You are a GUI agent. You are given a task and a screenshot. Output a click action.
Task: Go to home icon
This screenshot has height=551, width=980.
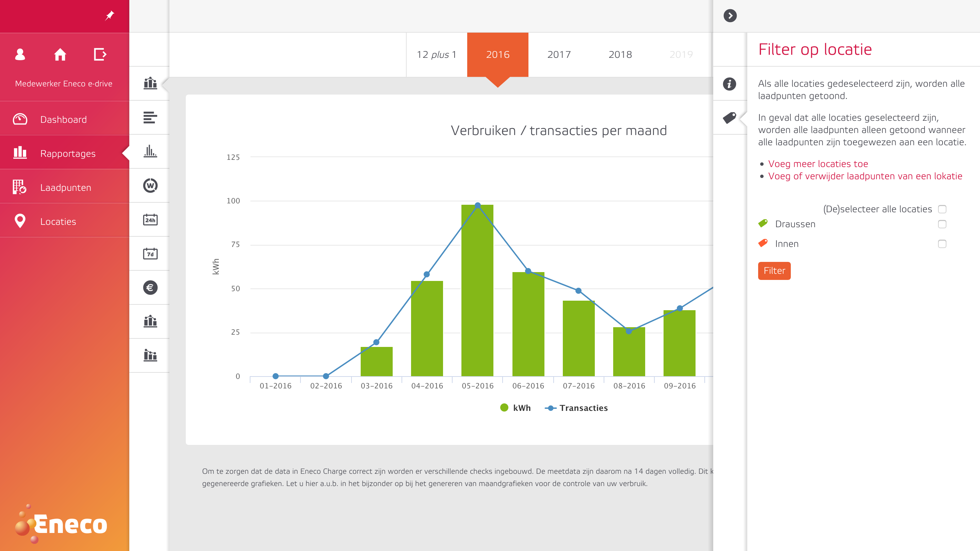pyautogui.click(x=60, y=54)
